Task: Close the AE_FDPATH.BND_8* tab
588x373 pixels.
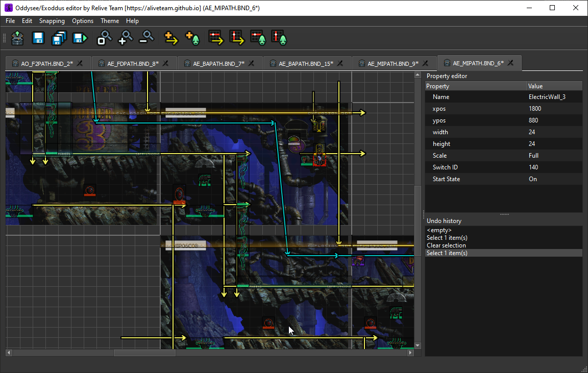Action: (165, 63)
